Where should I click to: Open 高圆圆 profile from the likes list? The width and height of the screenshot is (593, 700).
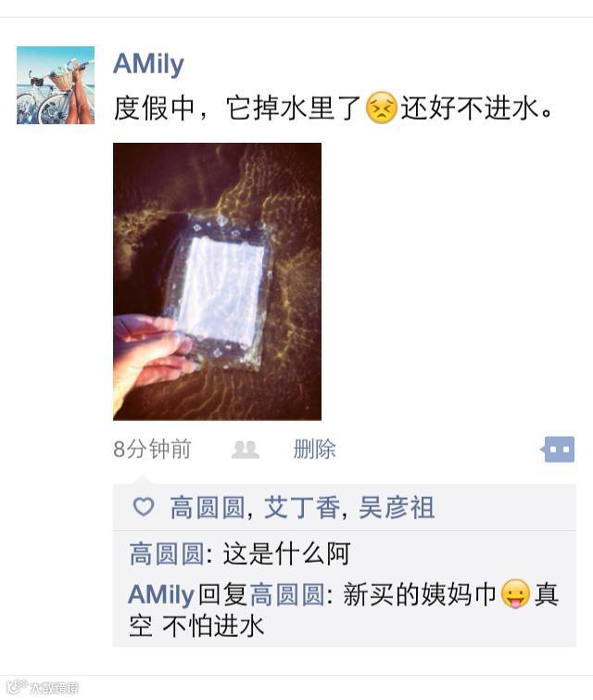(208, 507)
